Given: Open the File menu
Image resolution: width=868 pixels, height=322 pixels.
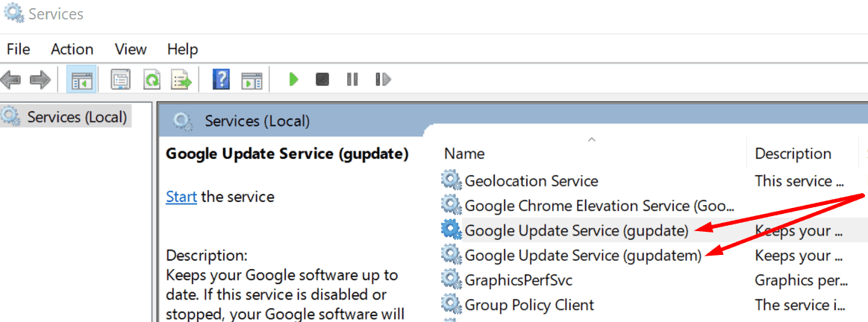Looking at the screenshot, I should click(x=18, y=49).
